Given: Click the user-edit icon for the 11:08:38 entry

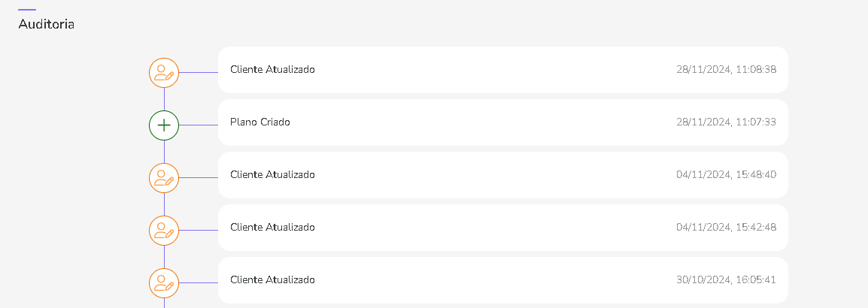Looking at the screenshot, I should (164, 73).
